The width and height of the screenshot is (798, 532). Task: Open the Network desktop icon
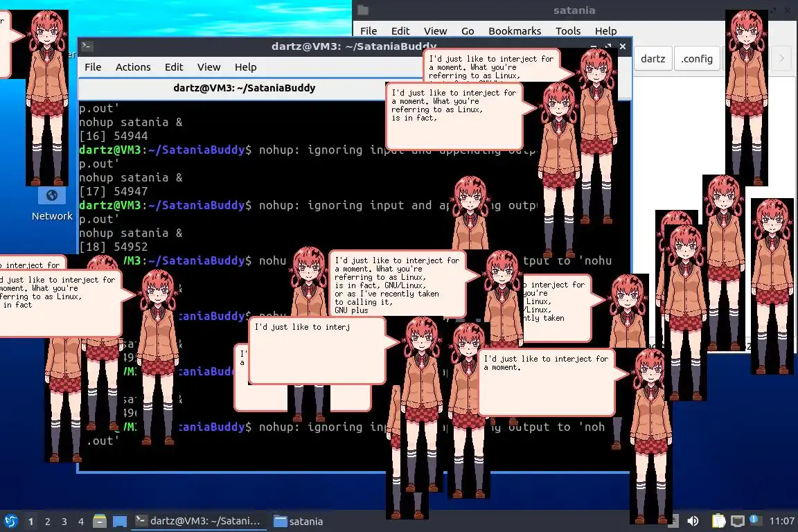pos(52,204)
